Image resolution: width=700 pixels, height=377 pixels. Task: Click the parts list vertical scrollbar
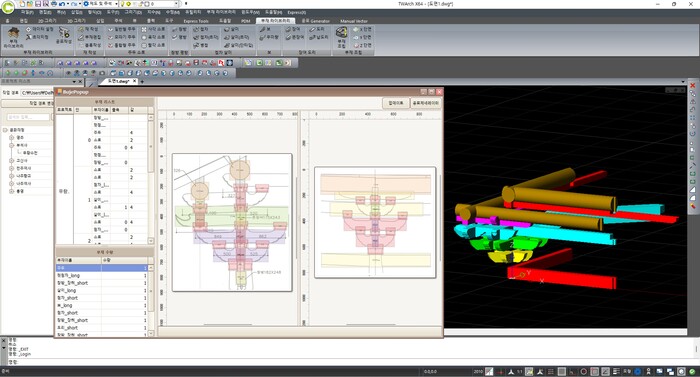point(151,179)
